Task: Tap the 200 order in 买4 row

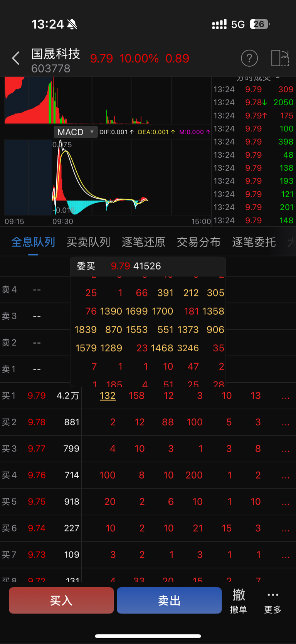Action: click(194, 475)
